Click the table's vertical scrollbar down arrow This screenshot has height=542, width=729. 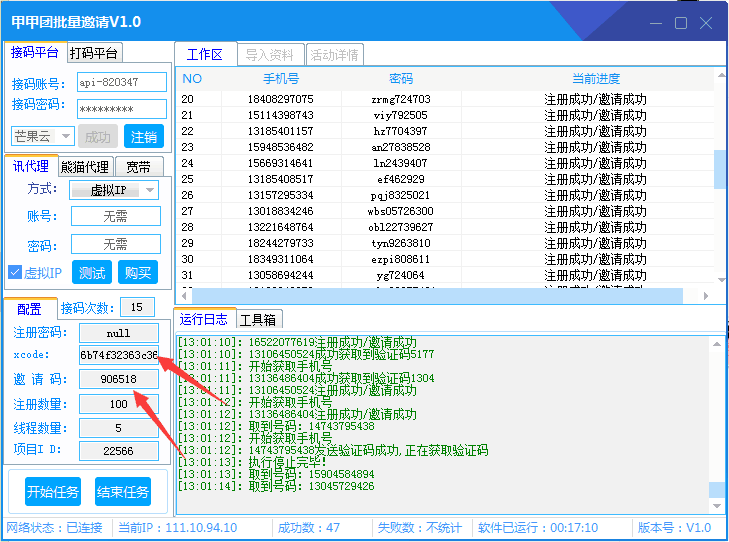[x=721, y=280]
